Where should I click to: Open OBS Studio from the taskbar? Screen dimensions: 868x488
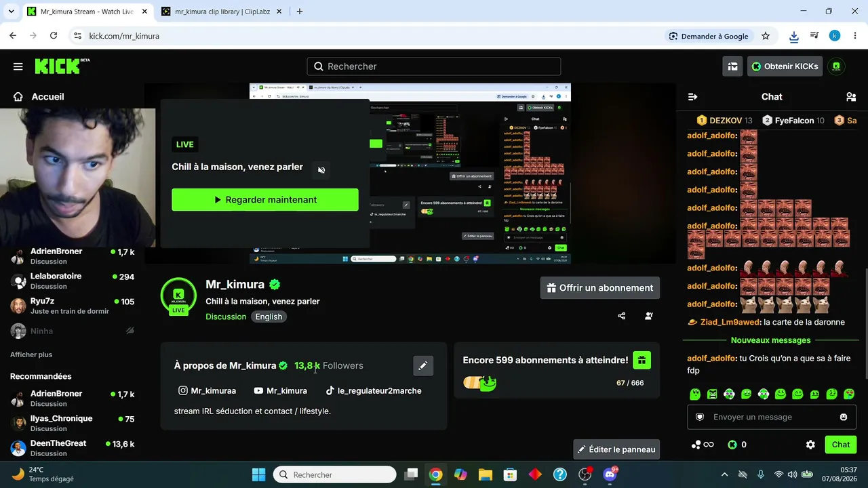pos(585,474)
